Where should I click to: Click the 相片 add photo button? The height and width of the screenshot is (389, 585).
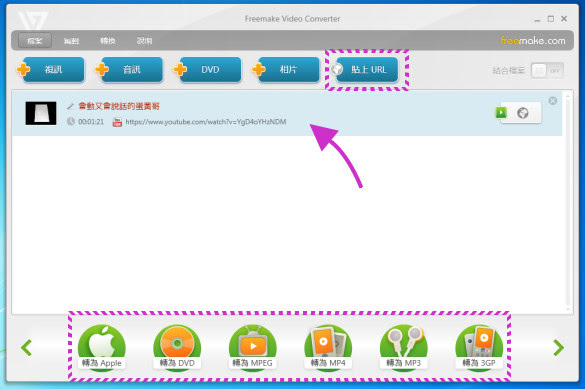[x=286, y=69]
